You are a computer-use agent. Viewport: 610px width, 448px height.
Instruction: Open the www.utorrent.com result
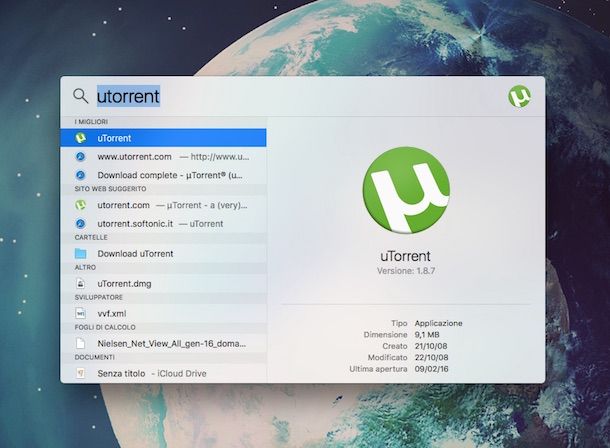pyautogui.click(x=163, y=156)
